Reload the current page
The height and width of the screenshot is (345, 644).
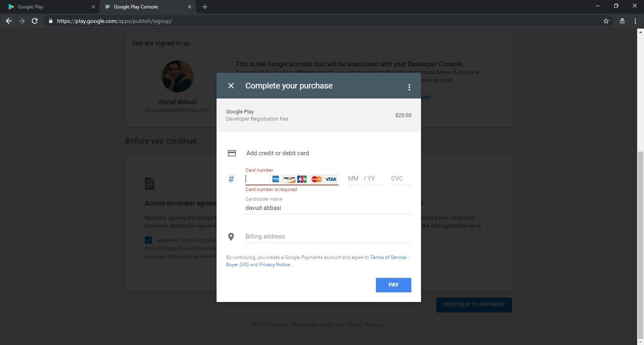click(35, 21)
